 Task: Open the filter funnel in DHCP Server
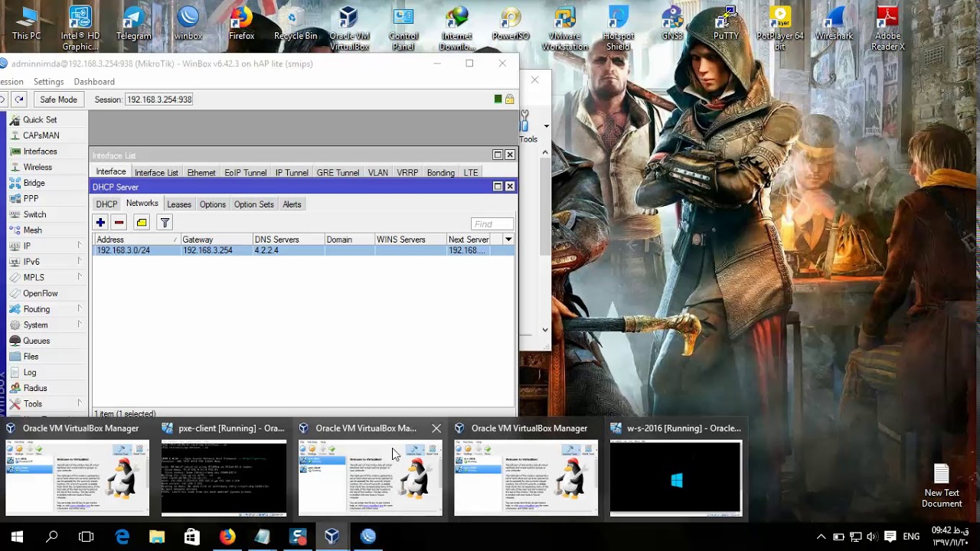click(x=165, y=223)
